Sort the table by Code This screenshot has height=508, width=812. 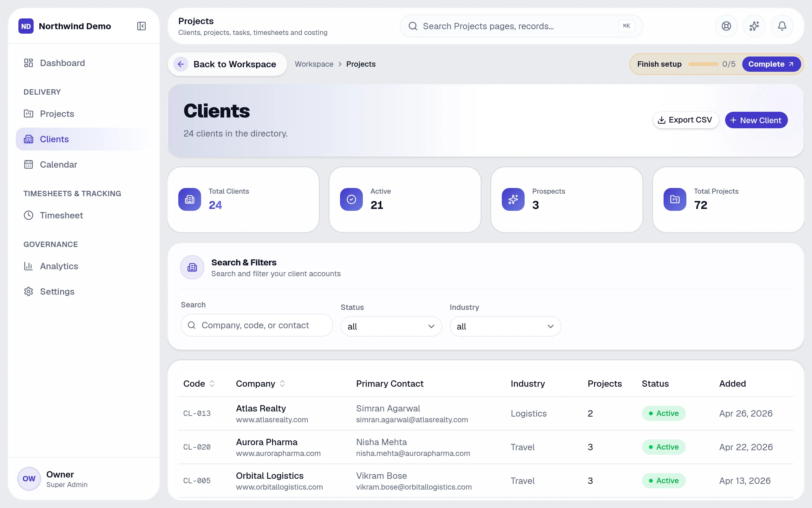point(199,383)
